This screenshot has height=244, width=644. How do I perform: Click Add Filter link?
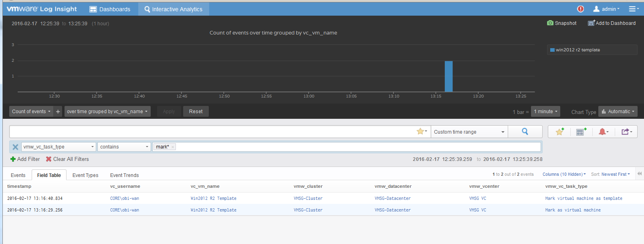point(25,159)
